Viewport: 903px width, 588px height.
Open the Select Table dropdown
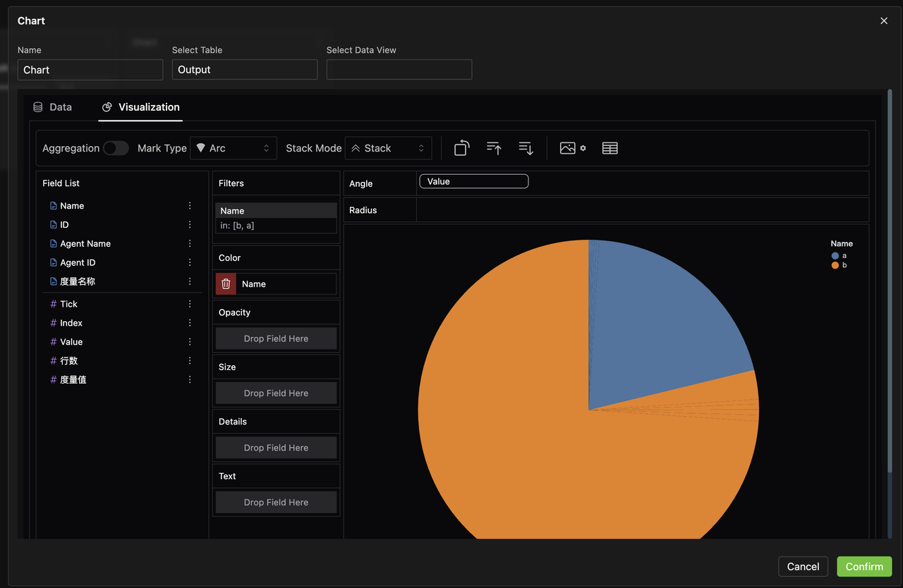(244, 70)
